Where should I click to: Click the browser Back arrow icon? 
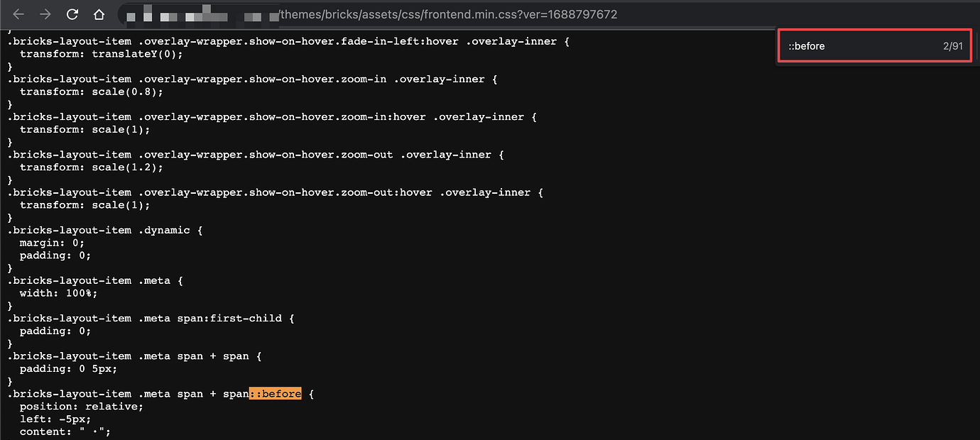pyautogui.click(x=19, y=13)
